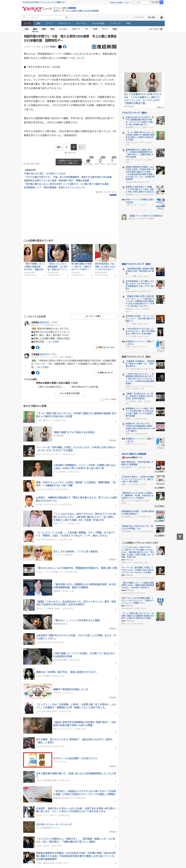Click 参考になった 1791 button
The height and width of the screenshot is (868, 186).
(105, 347)
